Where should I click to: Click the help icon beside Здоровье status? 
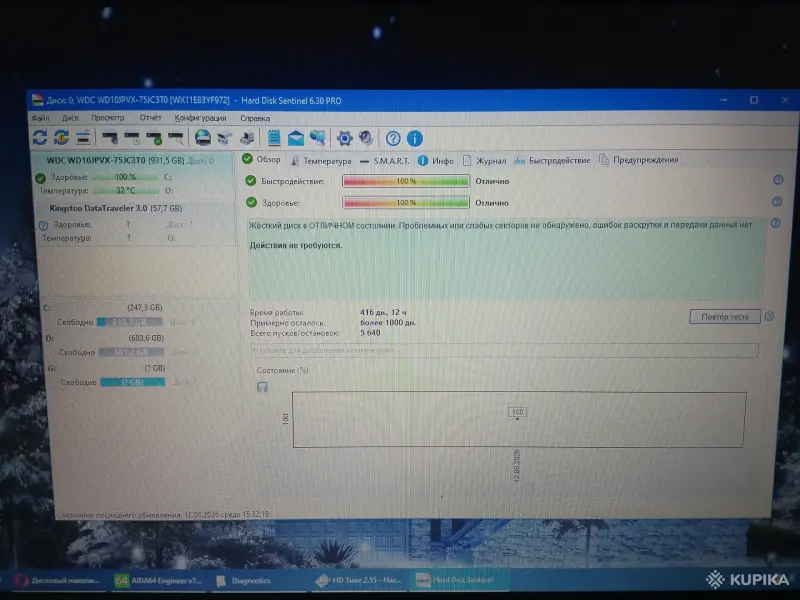pos(777,202)
